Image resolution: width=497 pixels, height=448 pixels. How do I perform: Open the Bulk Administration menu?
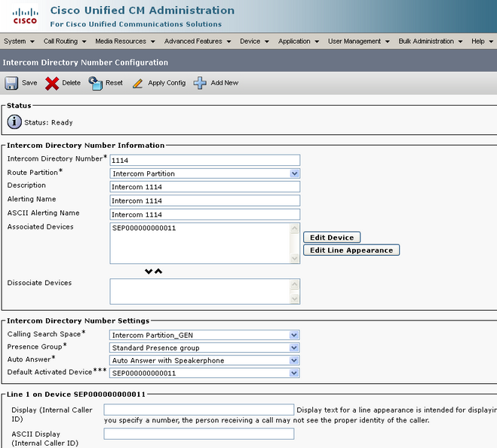pos(431,41)
